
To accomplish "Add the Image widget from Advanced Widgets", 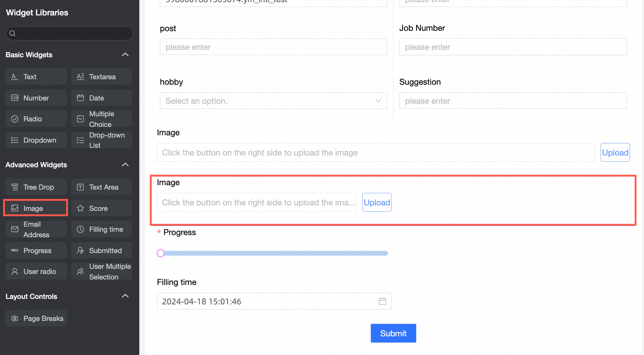I will tap(36, 208).
